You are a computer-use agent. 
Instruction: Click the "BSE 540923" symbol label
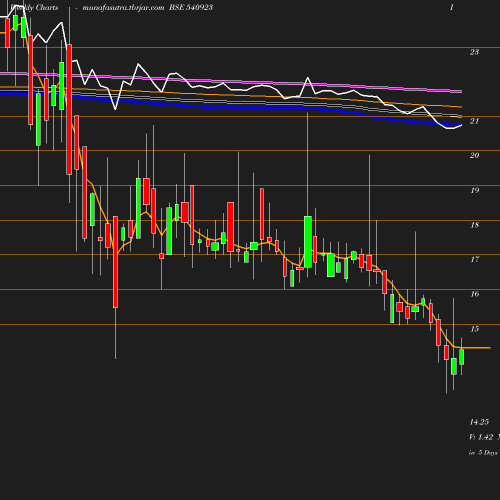[191, 7]
